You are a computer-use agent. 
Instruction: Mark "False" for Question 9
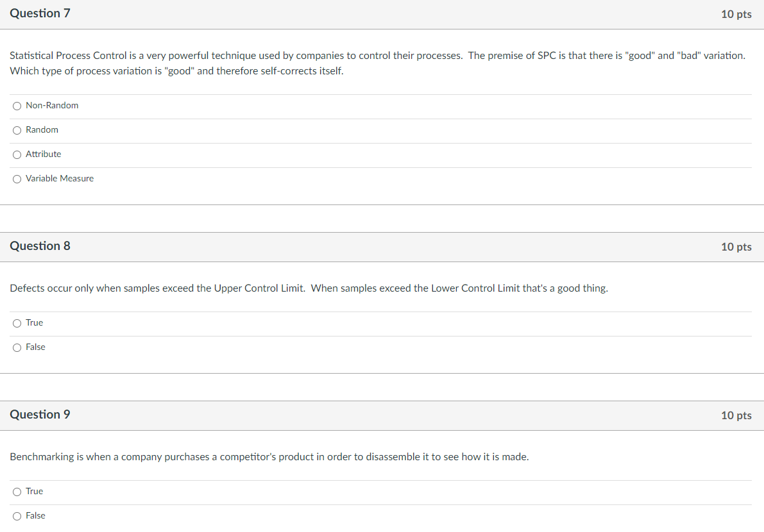[x=17, y=516]
